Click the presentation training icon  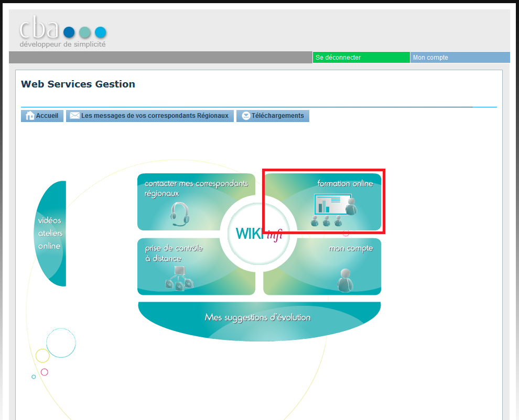334,209
